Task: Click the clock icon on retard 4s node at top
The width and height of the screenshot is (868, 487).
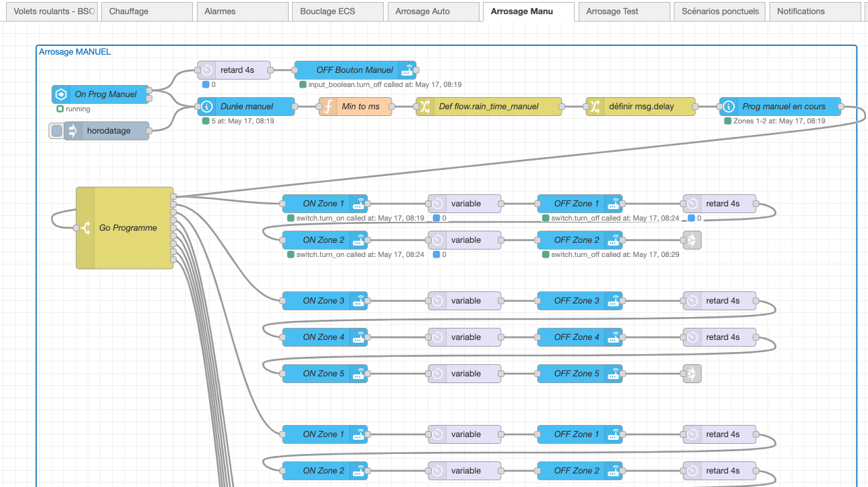Action: 207,70
